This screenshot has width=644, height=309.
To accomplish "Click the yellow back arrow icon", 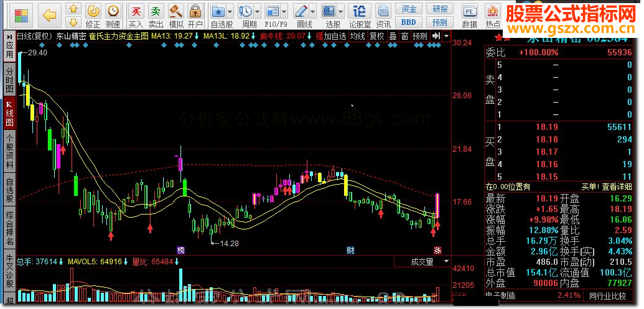I will click(x=49, y=16).
